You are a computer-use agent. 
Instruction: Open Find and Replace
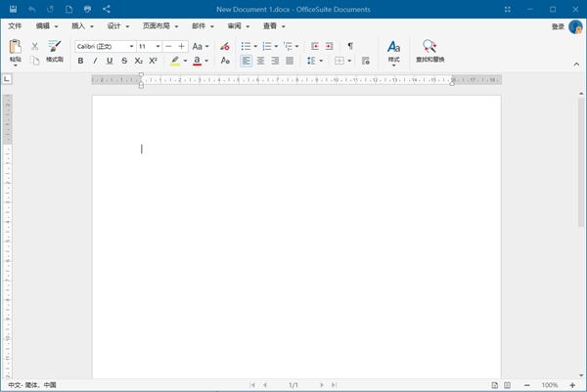click(430, 51)
